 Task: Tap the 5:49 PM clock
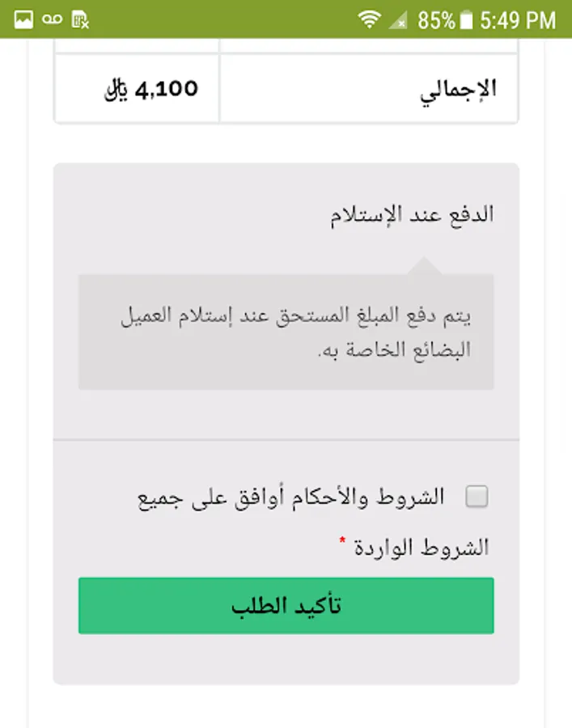(x=518, y=19)
